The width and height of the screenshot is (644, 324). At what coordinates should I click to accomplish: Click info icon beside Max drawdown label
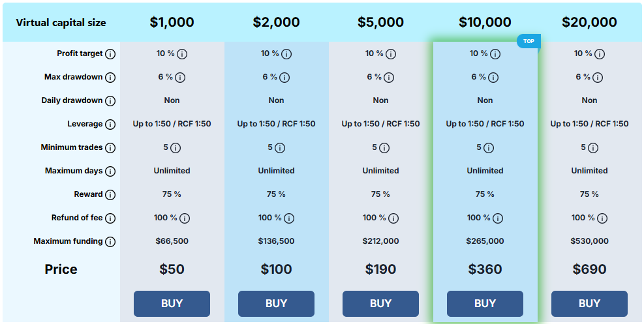(110, 77)
